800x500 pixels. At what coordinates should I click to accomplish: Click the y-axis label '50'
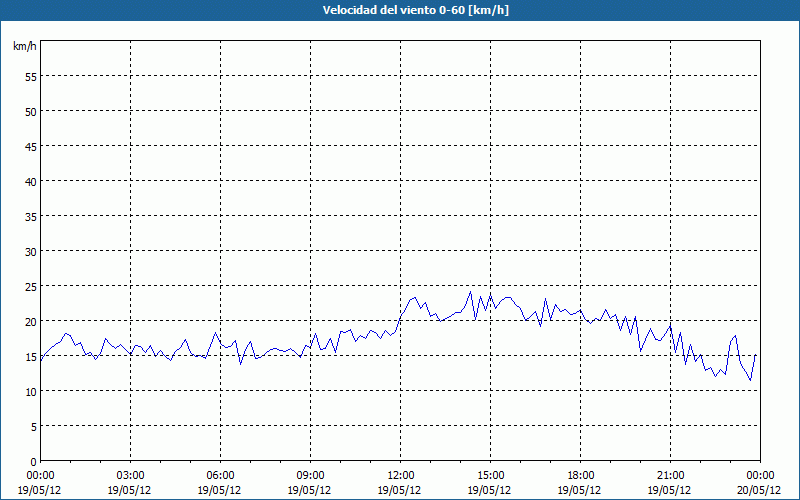(x=31, y=112)
